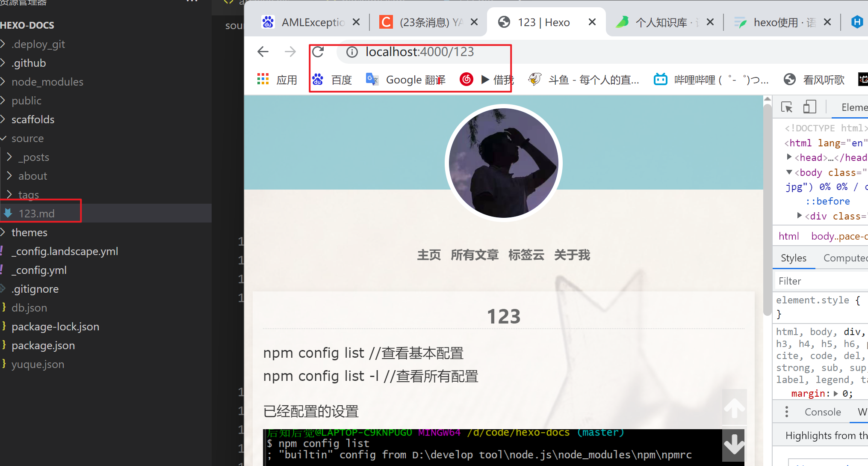Expand the margin property triangle

pos(836,393)
